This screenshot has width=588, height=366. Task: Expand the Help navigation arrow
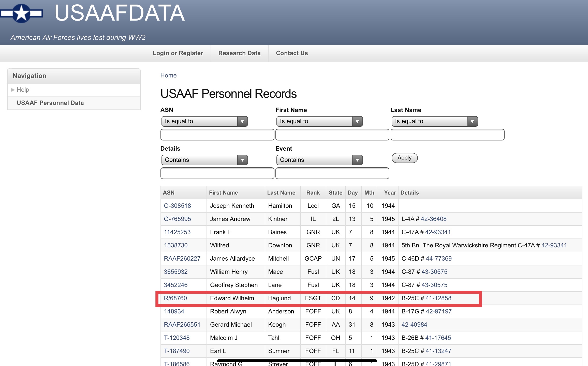point(12,90)
